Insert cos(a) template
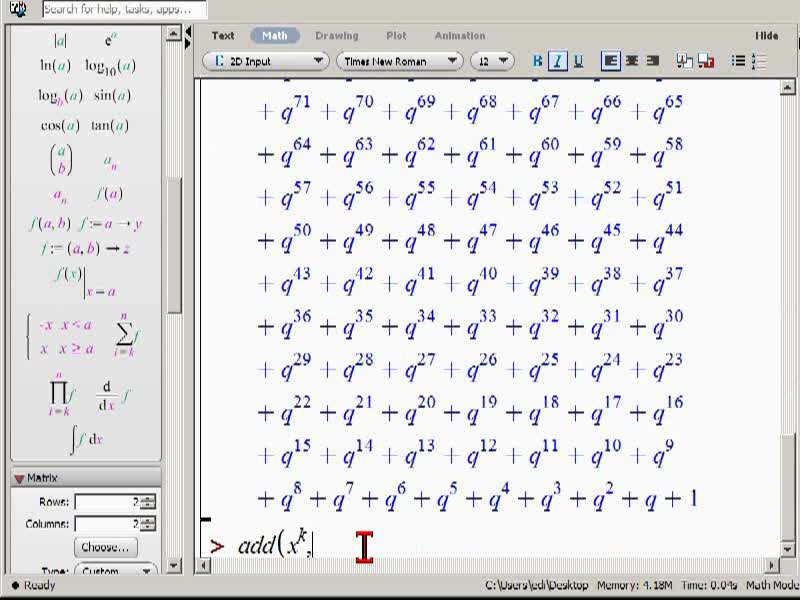800x600 pixels. 60,126
